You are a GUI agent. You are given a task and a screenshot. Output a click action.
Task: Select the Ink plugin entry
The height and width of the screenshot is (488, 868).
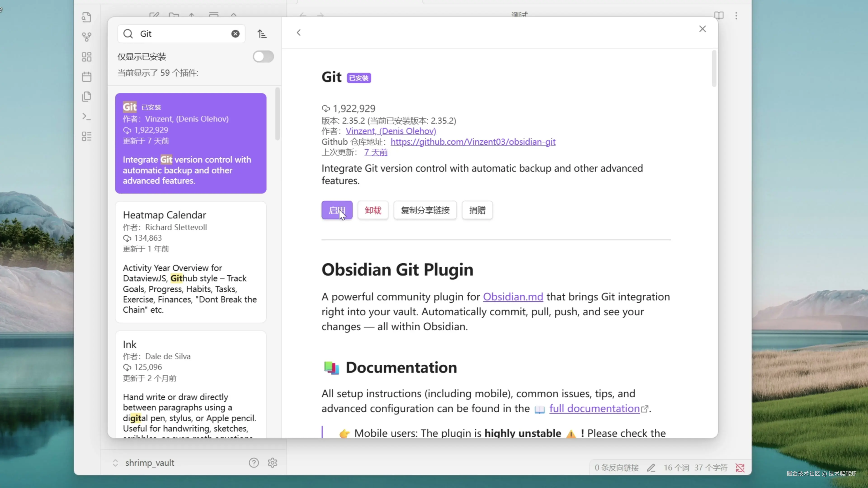pyautogui.click(x=190, y=384)
